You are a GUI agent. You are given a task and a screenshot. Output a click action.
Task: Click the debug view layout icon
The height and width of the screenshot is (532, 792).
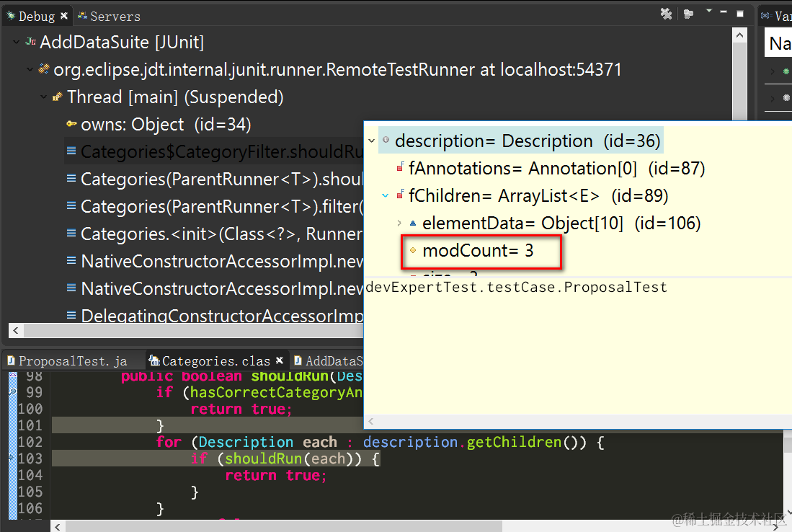point(688,14)
